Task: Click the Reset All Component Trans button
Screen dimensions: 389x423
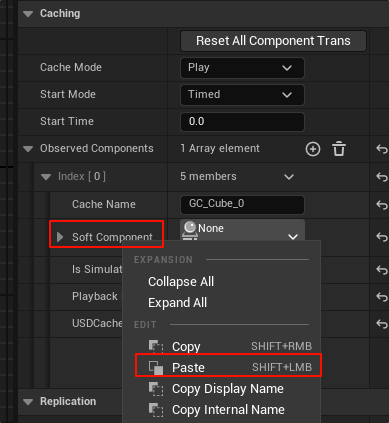Action: point(273,41)
